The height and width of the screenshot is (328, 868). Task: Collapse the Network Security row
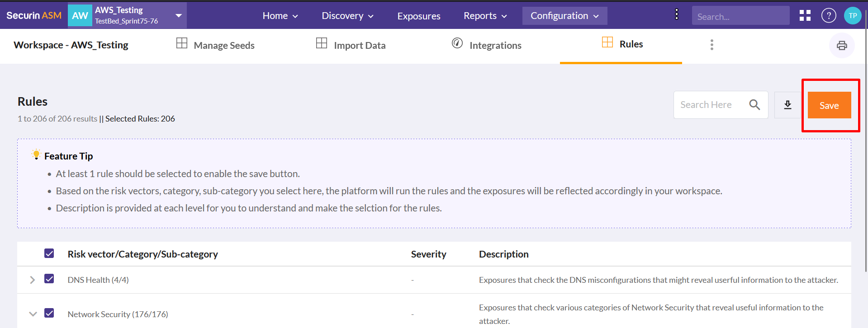[33, 314]
